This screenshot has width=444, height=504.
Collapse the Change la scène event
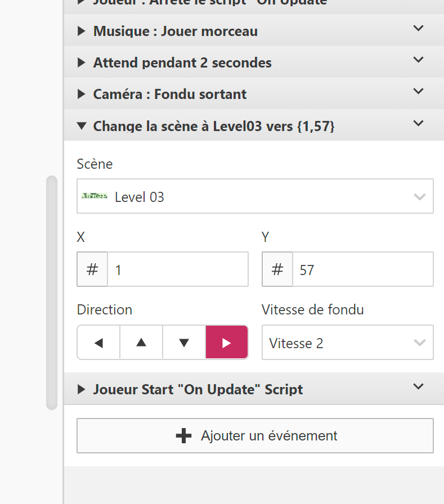81,126
